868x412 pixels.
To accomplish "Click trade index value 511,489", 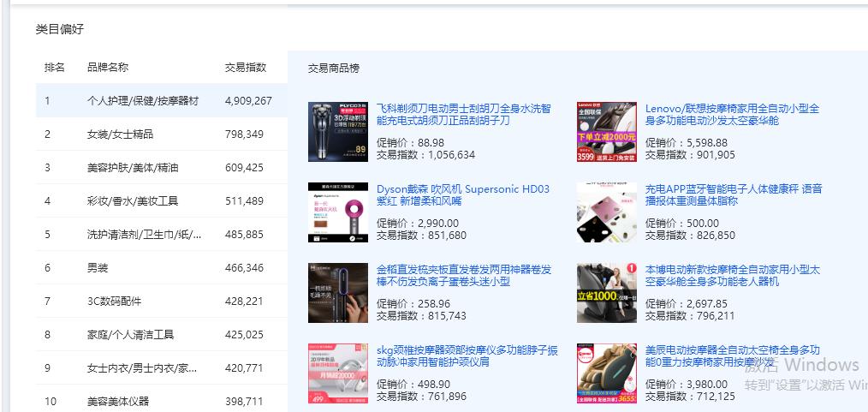I will pos(244,201).
